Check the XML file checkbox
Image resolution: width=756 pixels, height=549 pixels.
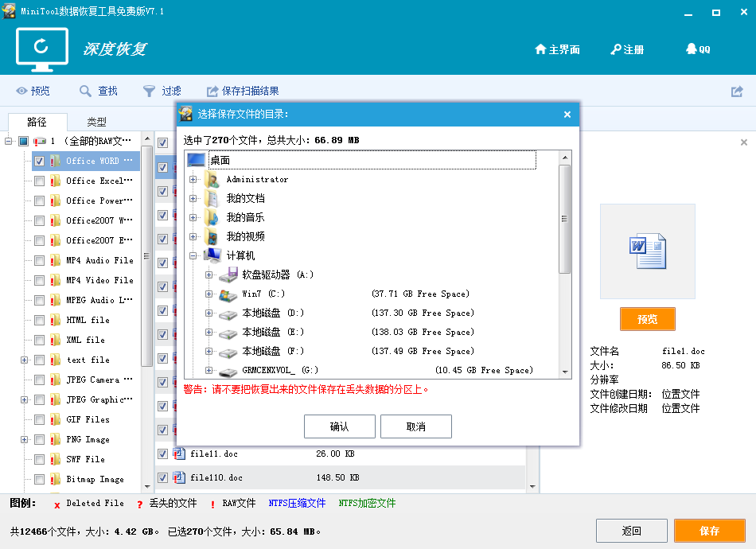[40, 341]
